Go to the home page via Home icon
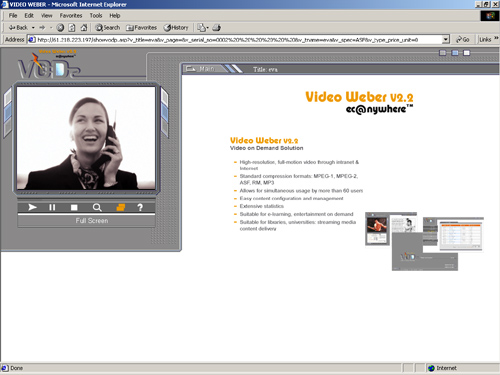 [x=84, y=28]
